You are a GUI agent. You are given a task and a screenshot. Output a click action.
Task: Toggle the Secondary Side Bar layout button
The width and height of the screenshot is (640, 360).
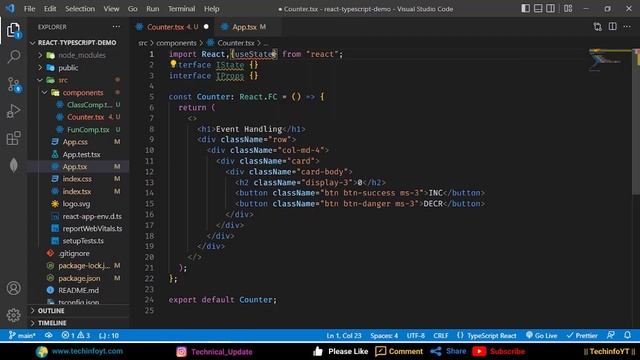coord(551,9)
